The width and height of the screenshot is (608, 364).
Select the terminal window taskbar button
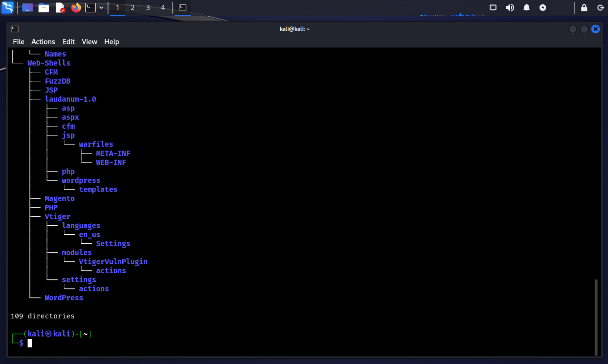coord(183,8)
